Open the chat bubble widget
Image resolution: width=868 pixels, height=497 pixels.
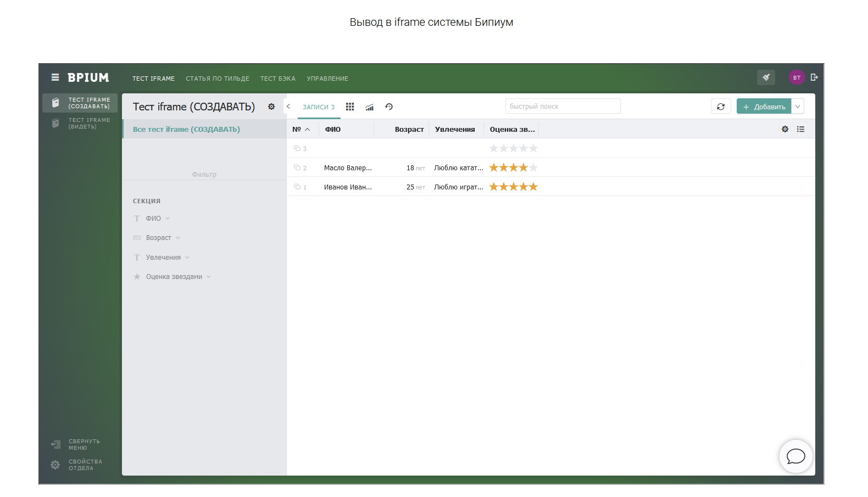click(795, 456)
